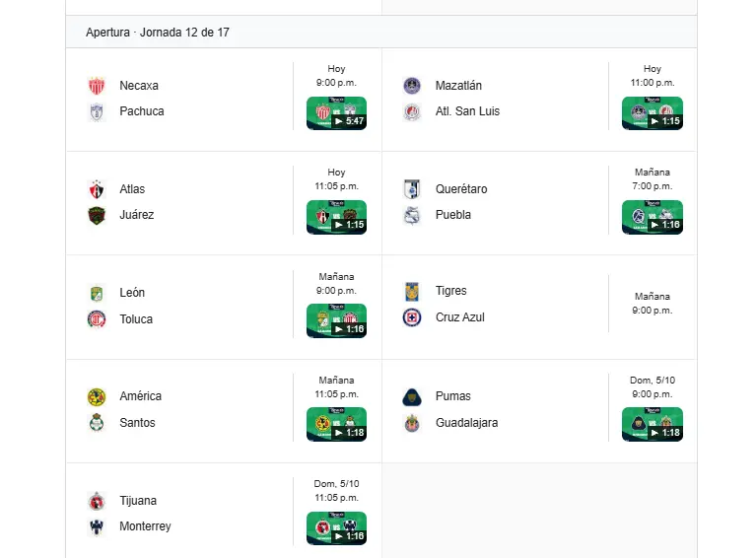The width and height of the screenshot is (756, 558).
Task: Click the América team crest icon
Action: [x=97, y=396]
